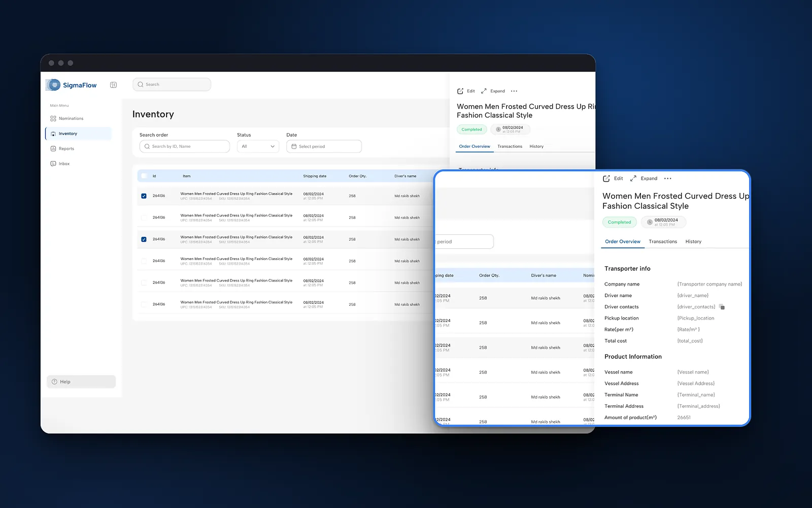Check the fourth inventory row checkbox
The image size is (812, 508).
144,261
